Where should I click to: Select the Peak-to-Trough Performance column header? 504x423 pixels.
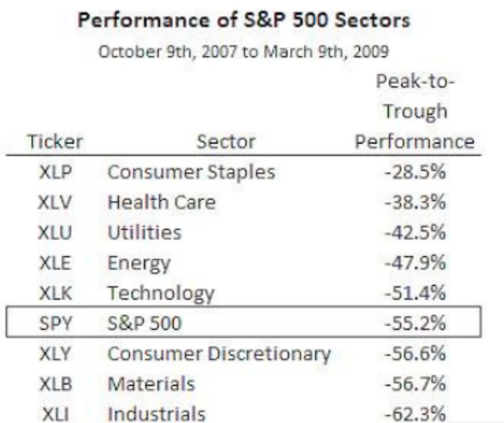[415, 112]
